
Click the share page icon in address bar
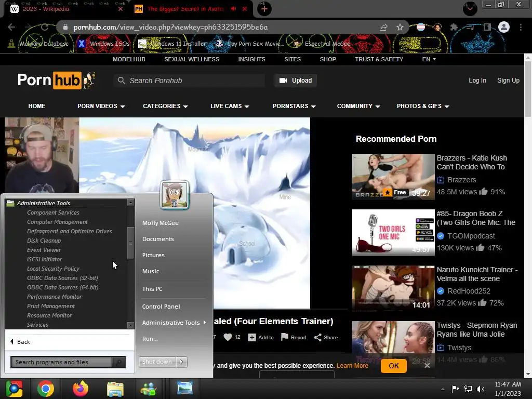click(x=383, y=27)
